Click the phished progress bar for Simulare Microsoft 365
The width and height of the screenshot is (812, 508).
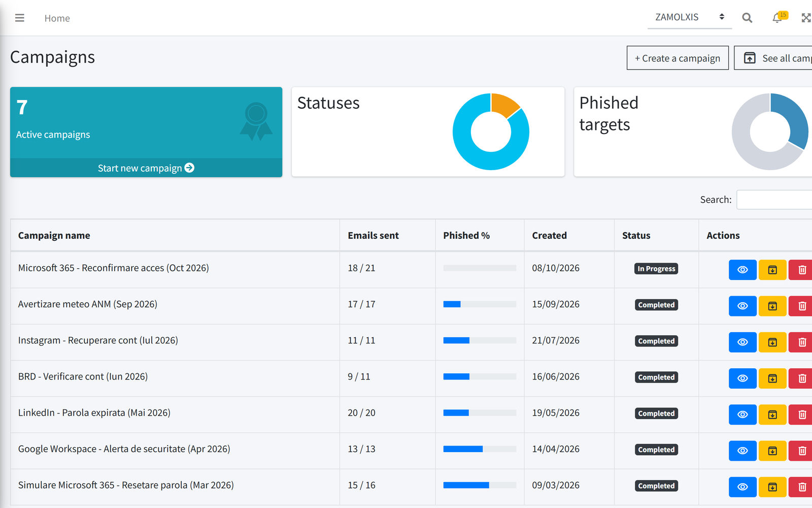pyautogui.click(x=480, y=485)
